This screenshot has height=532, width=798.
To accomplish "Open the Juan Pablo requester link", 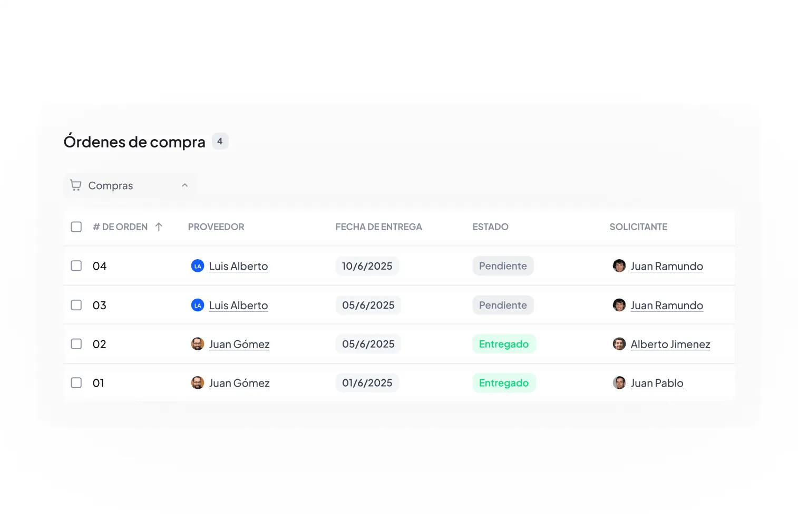I will coord(657,383).
